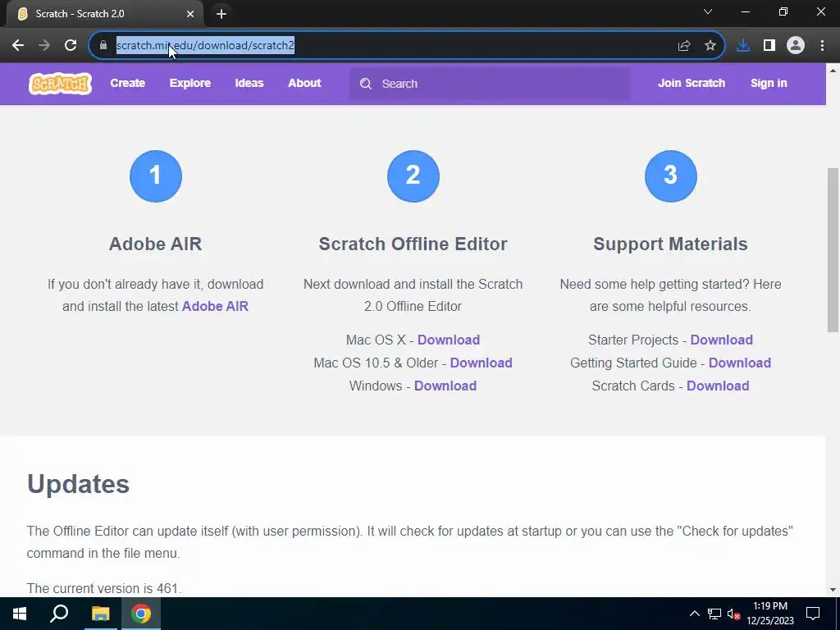Click the share page icon in address bar
The image size is (840, 630).
pyautogui.click(x=684, y=46)
